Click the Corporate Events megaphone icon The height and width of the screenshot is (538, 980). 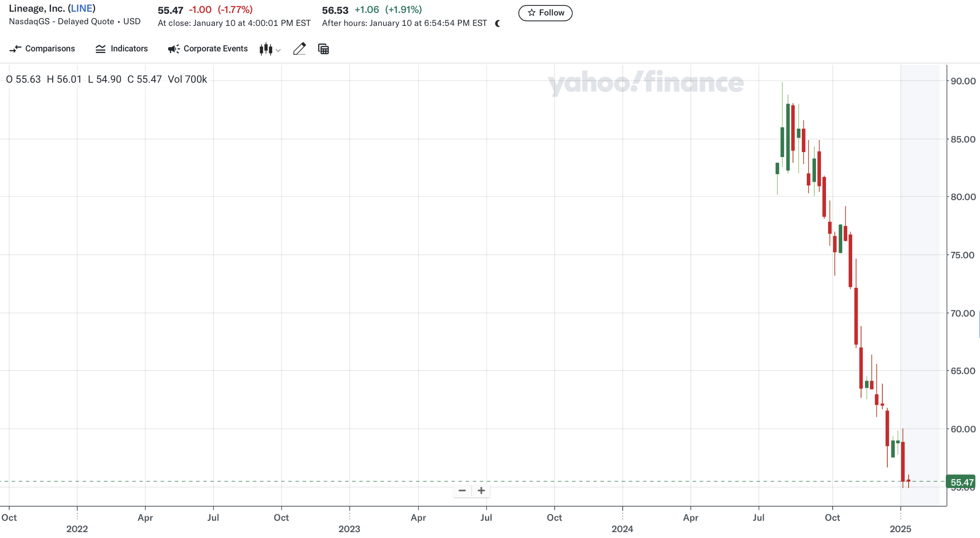click(174, 49)
